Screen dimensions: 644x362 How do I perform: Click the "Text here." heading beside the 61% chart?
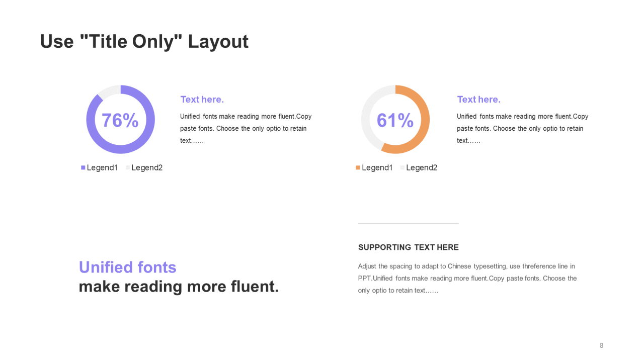point(478,100)
